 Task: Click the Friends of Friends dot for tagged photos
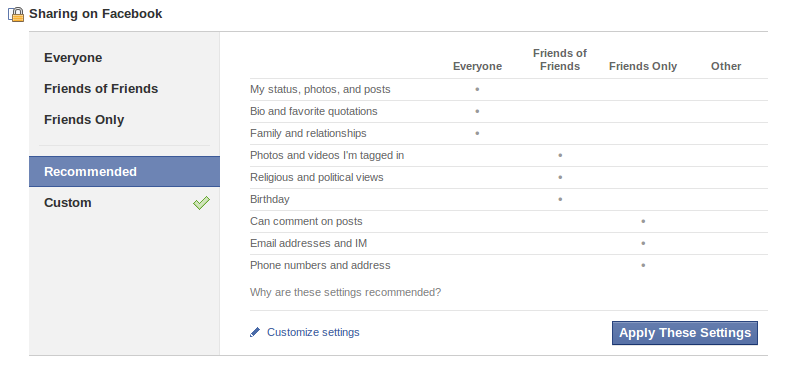[560, 155]
